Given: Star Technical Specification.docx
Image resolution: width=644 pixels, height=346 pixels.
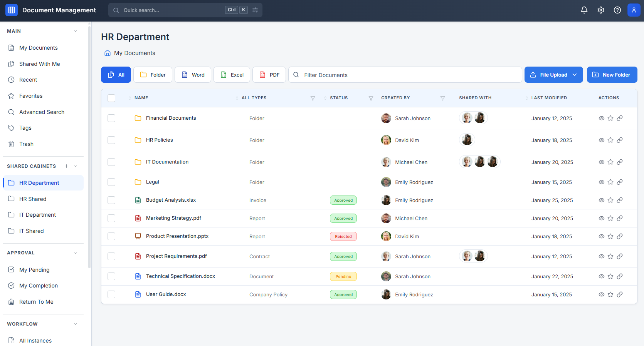Looking at the screenshot, I should tap(610, 276).
